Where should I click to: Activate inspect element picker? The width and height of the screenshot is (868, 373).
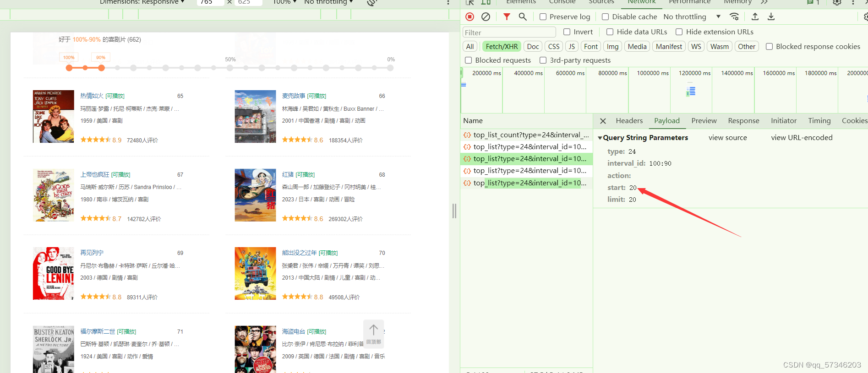click(470, 2)
